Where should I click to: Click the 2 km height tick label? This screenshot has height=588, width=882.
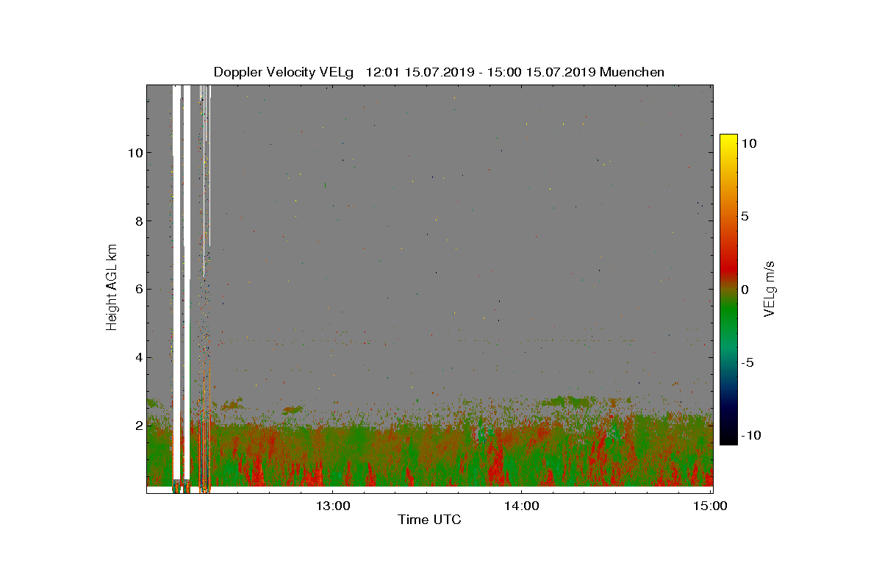pyautogui.click(x=138, y=426)
